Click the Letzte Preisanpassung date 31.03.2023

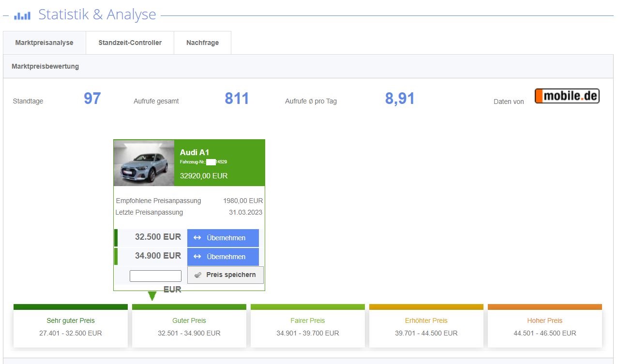pyautogui.click(x=246, y=212)
